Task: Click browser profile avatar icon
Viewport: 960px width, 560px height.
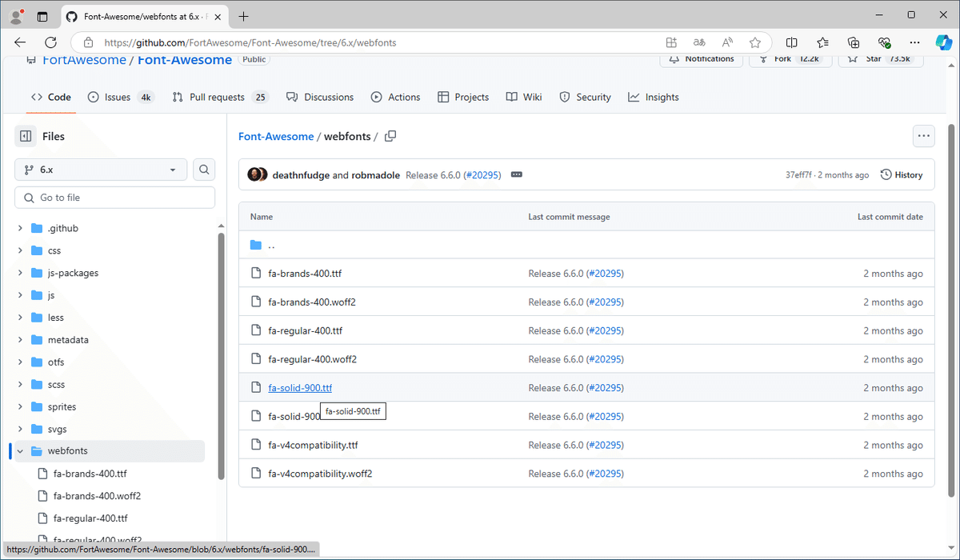Action: click(16, 16)
